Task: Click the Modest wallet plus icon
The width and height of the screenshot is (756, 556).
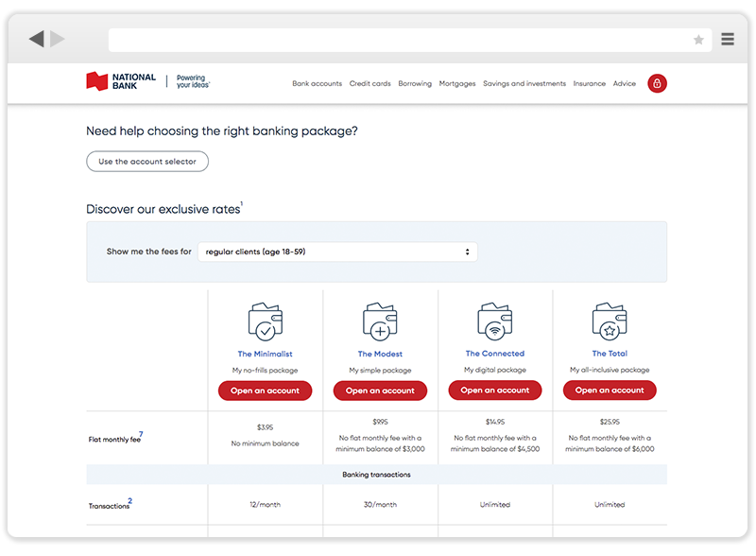Action: (380, 321)
